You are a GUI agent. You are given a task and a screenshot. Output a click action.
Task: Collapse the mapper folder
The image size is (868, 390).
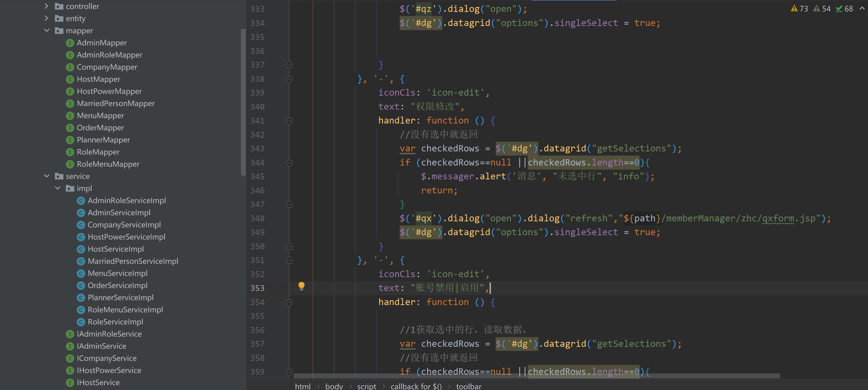(47, 30)
